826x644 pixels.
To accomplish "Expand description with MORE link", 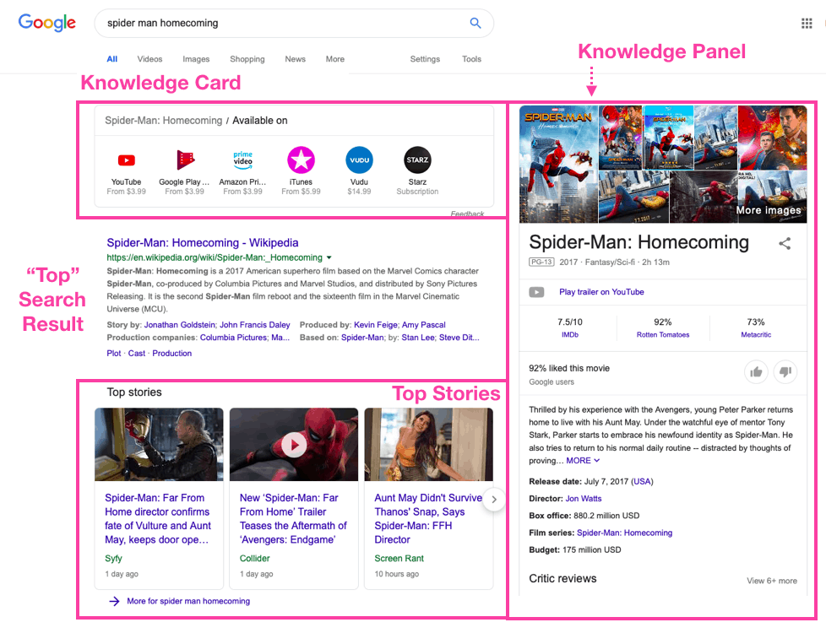I will point(583,461).
